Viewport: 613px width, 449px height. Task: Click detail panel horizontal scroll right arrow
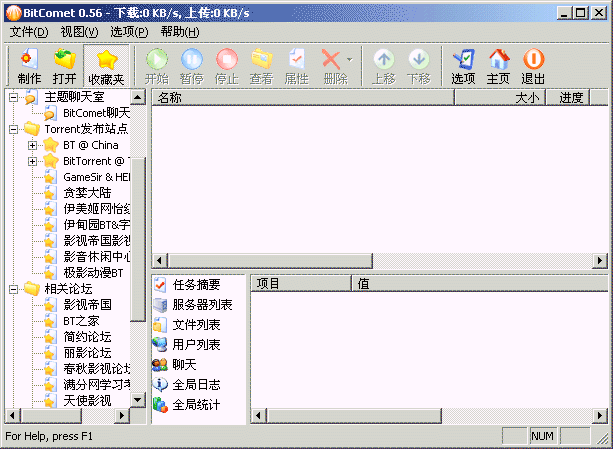coord(600,416)
